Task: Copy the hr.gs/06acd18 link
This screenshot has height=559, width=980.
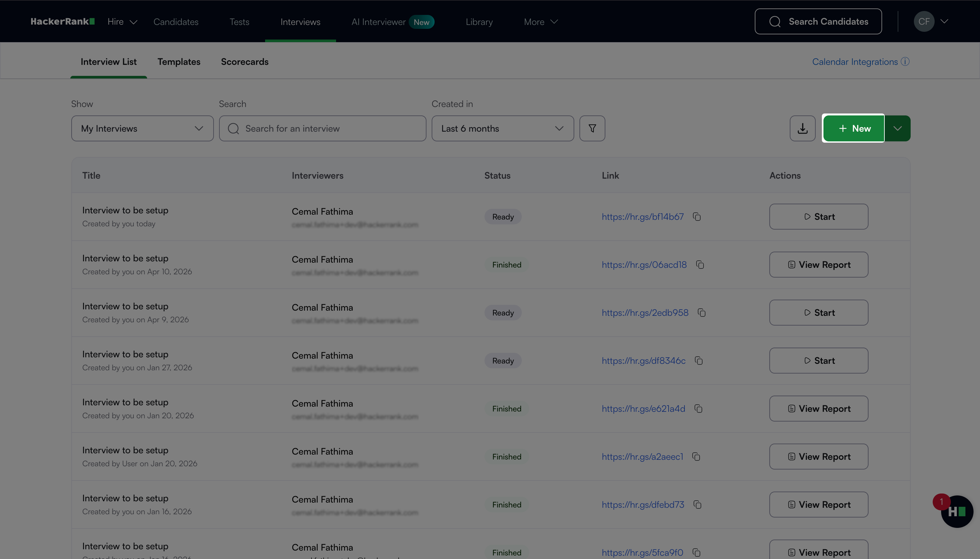Action: [x=700, y=265]
